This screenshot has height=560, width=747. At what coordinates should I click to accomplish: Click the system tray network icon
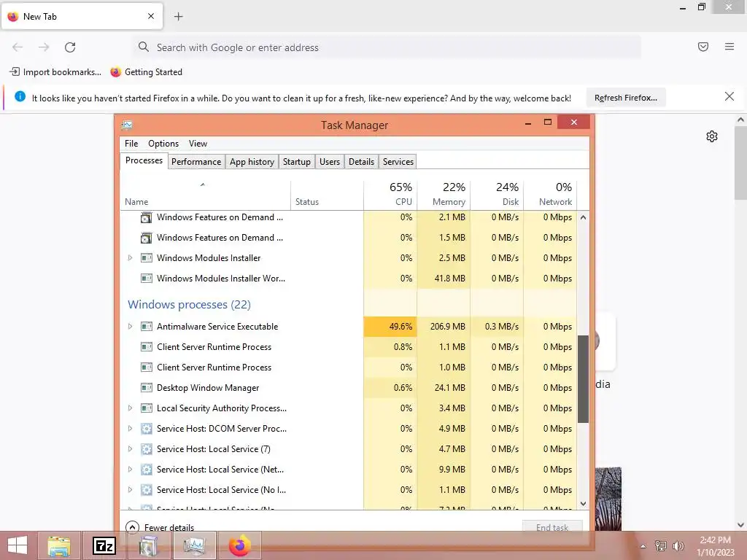[661, 545]
